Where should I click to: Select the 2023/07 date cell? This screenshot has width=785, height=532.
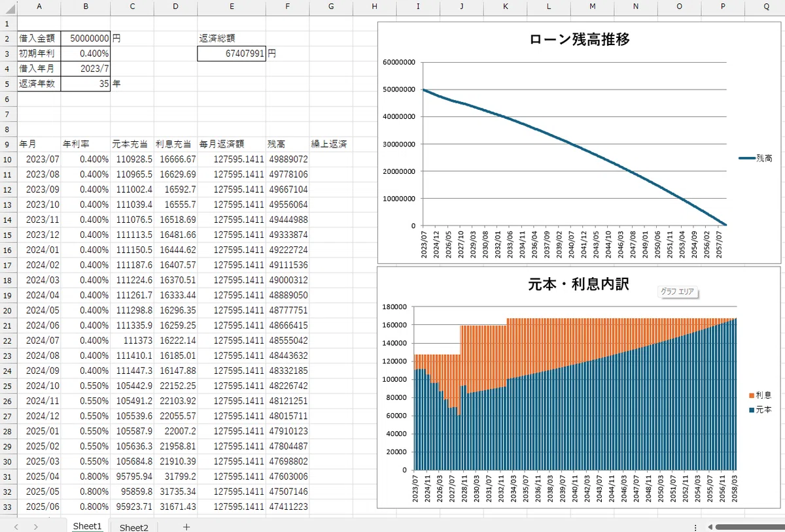[x=39, y=159]
